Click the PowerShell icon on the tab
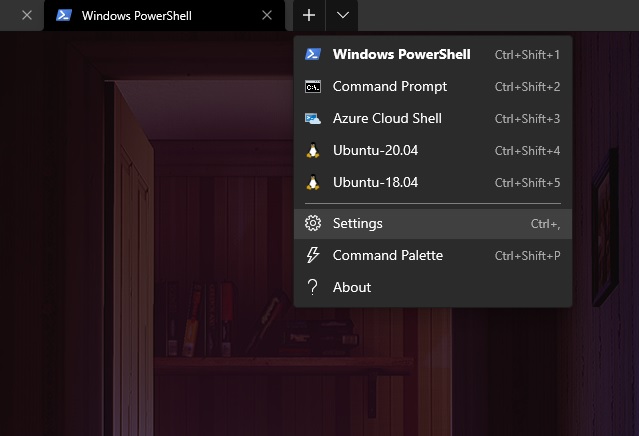 64,15
